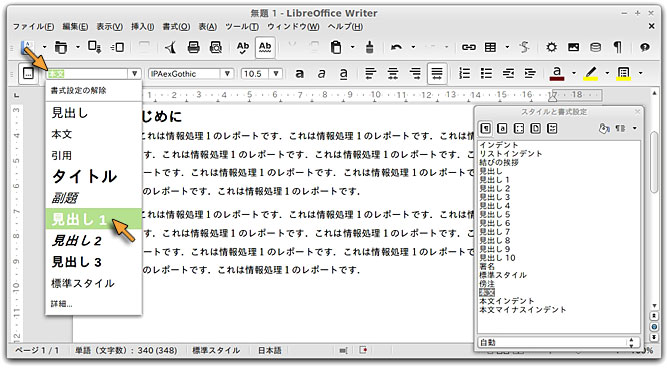Open the paragraph style box dropdown arrow
This screenshot has height=368, width=667.
pyautogui.click(x=134, y=74)
